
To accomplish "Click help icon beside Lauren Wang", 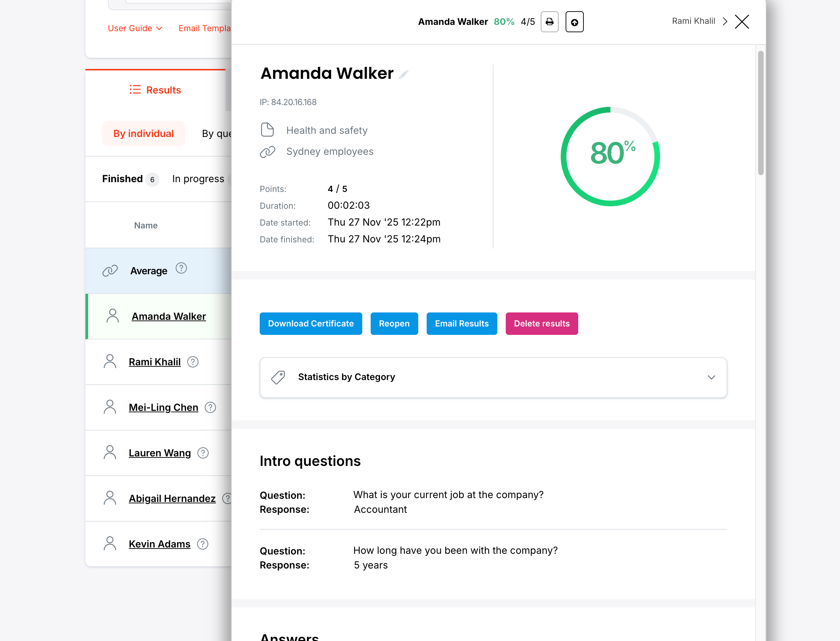I will 203,453.
